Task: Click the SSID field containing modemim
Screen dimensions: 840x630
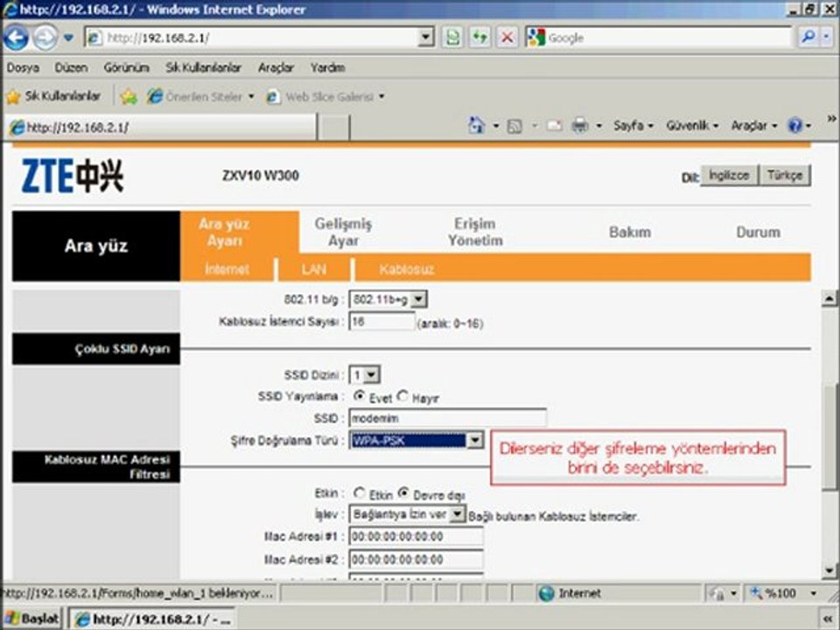Action: click(x=448, y=418)
